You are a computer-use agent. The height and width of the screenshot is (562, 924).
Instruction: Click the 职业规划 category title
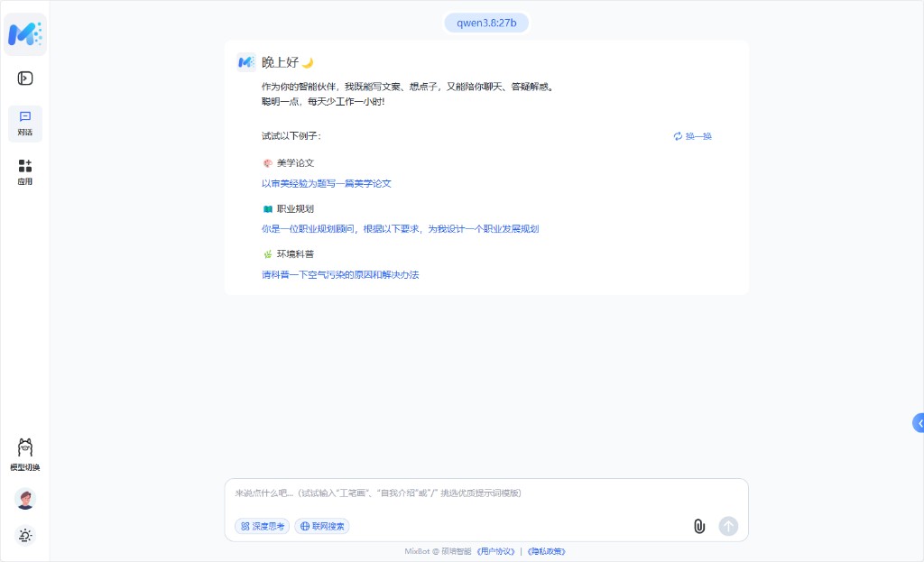coord(295,209)
